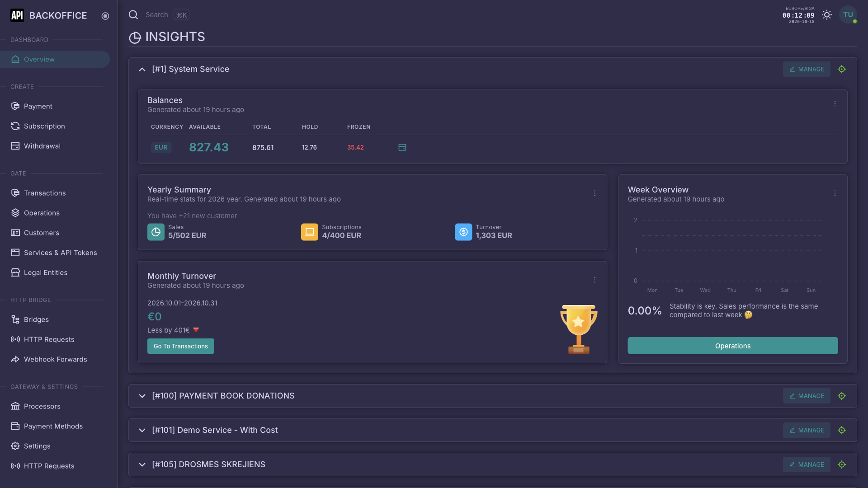868x488 pixels.
Task: Open Operations in the sidebar menu
Action: pyautogui.click(x=55, y=213)
